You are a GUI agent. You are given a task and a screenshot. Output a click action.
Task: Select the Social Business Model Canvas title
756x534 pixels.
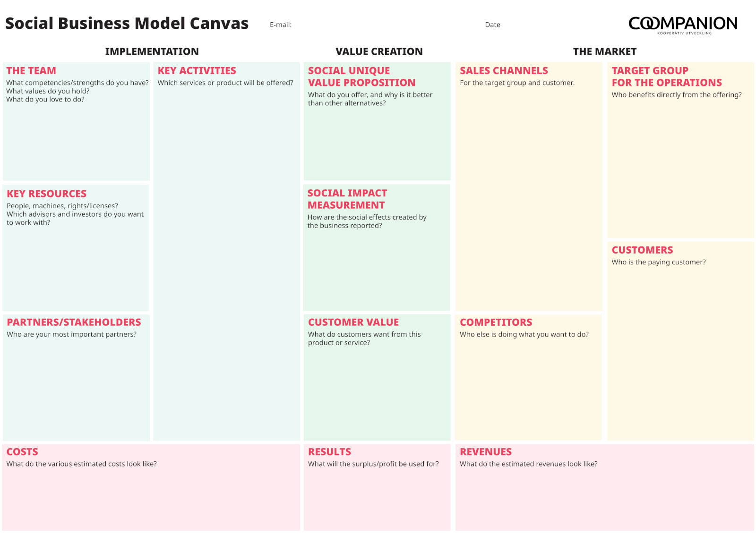click(x=127, y=24)
